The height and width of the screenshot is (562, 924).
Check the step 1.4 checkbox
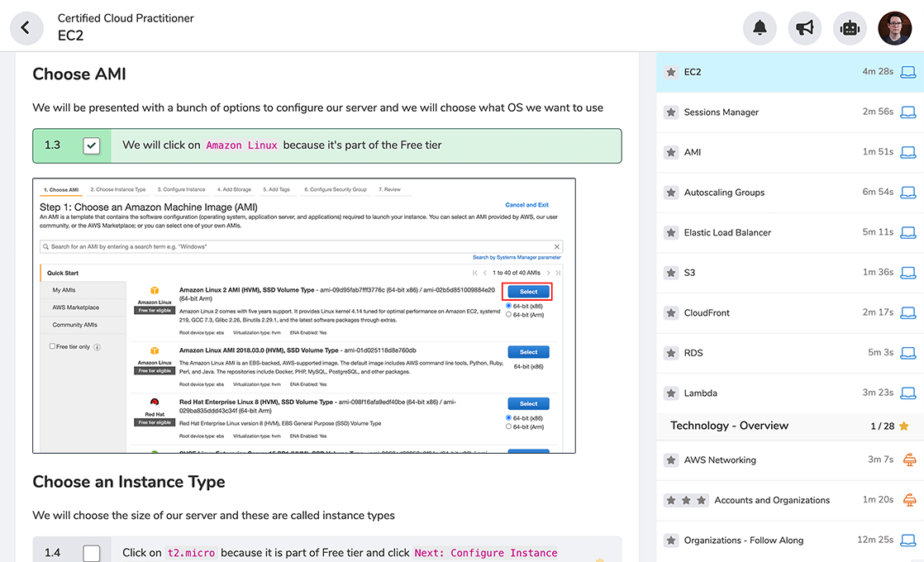pyautogui.click(x=92, y=553)
